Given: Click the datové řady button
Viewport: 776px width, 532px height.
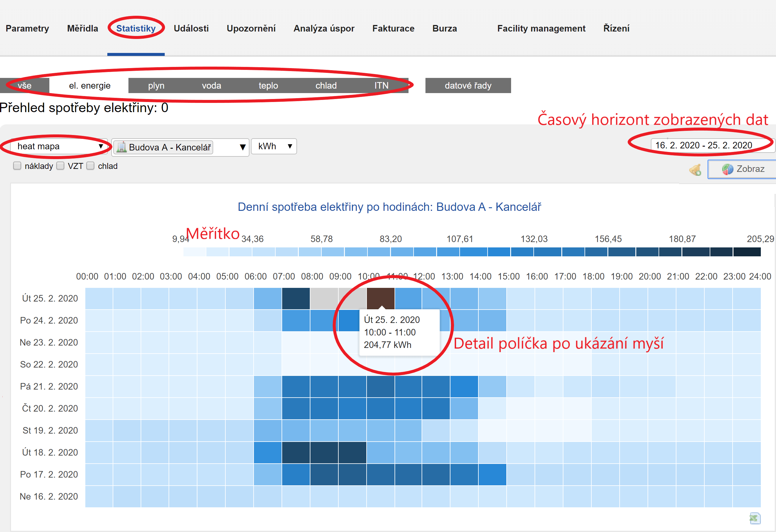Looking at the screenshot, I should coord(468,85).
